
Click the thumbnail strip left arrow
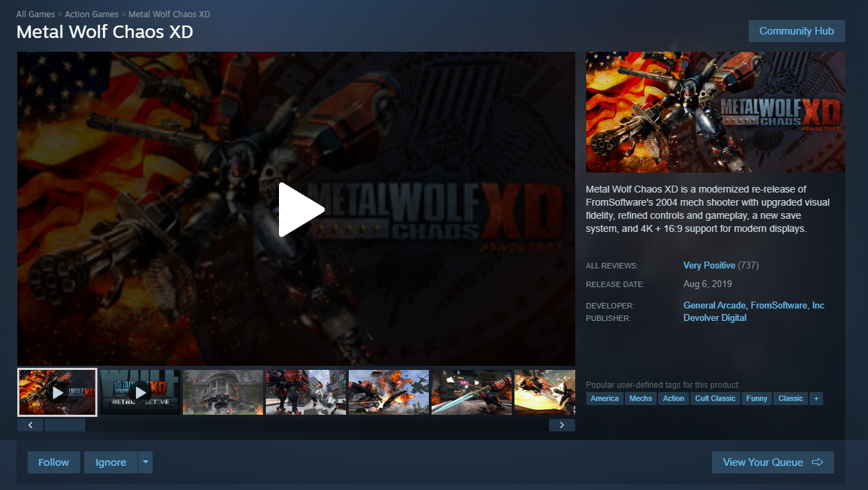[30, 425]
